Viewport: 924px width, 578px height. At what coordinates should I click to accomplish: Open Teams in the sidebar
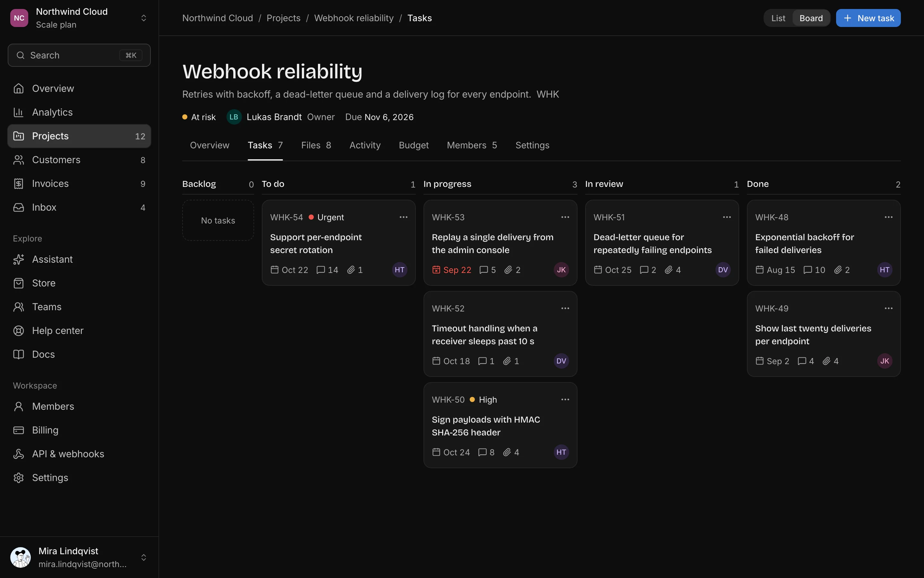point(79,307)
